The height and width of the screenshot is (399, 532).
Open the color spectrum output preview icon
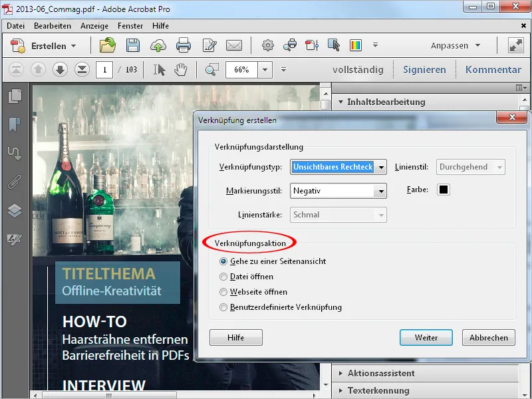(x=356, y=45)
